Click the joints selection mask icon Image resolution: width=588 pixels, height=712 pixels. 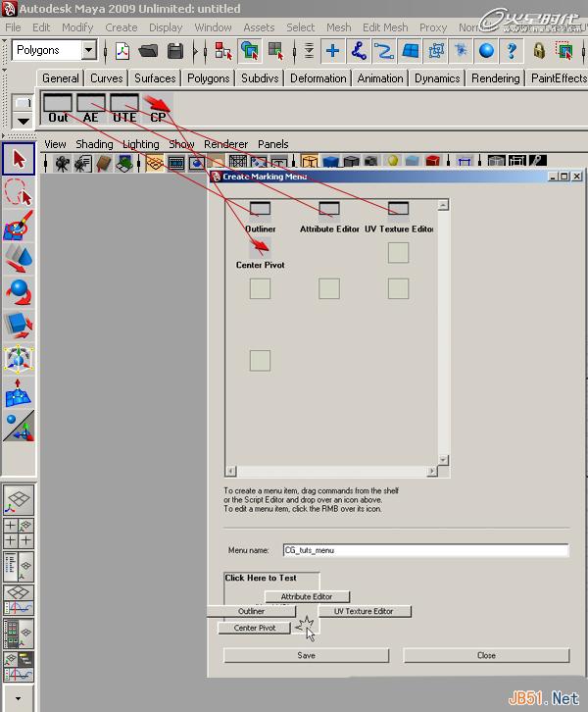359,50
